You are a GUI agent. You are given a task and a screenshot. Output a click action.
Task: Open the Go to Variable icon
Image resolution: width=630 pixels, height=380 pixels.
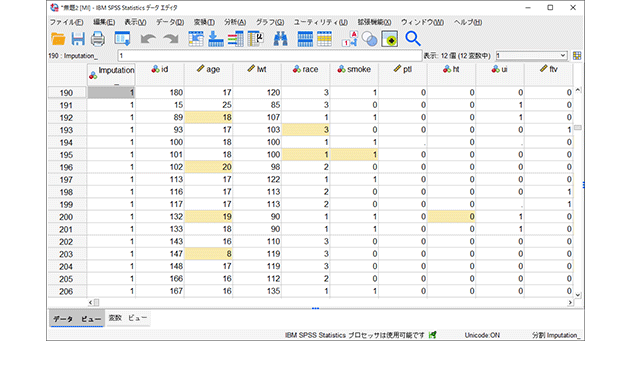[x=216, y=39]
